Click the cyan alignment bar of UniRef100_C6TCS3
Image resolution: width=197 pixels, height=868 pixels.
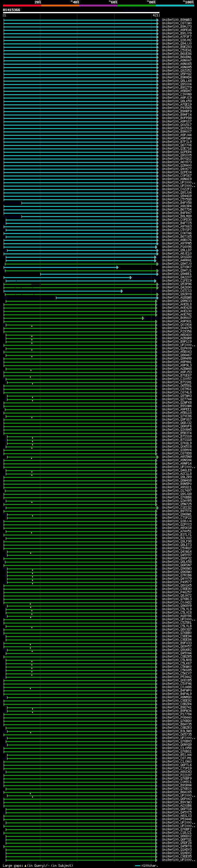coord(63,291)
